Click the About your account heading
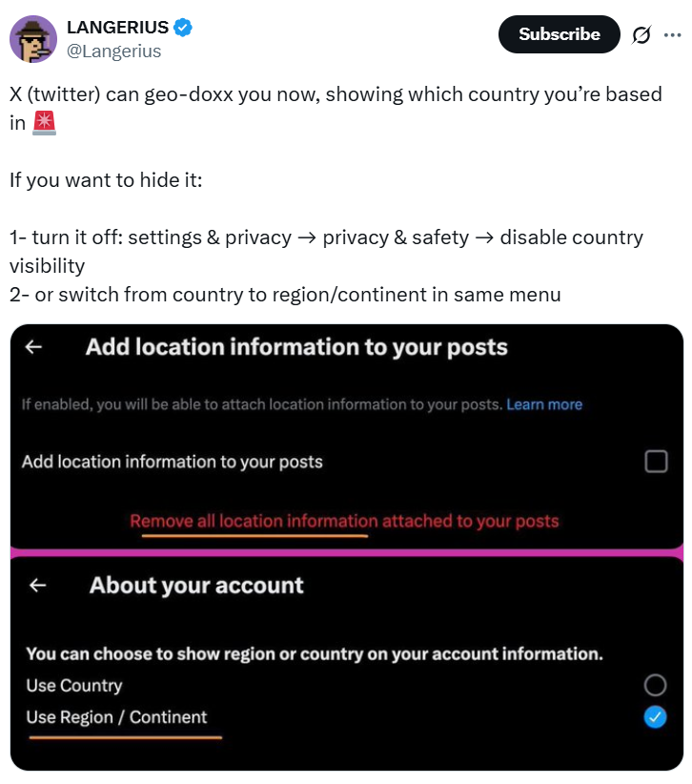Image resolution: width=692 pixels, height=784 pixels. tap(196, 586)
